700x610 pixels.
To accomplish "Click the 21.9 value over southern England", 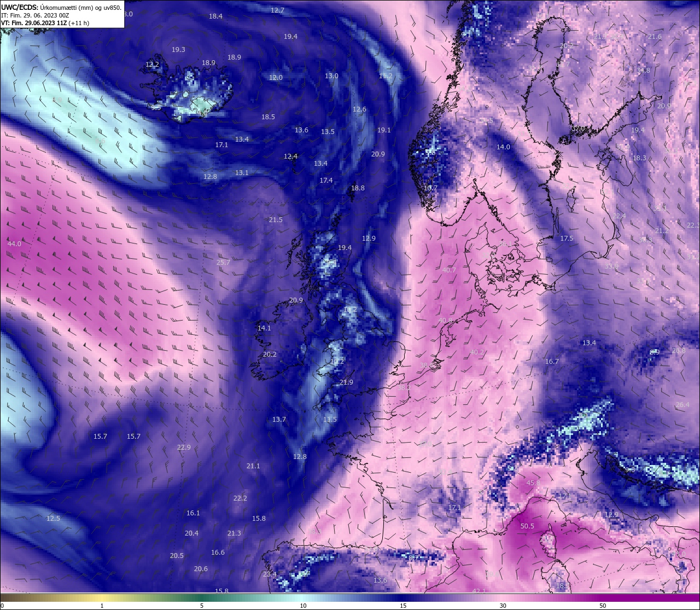I will pos(346,382).
